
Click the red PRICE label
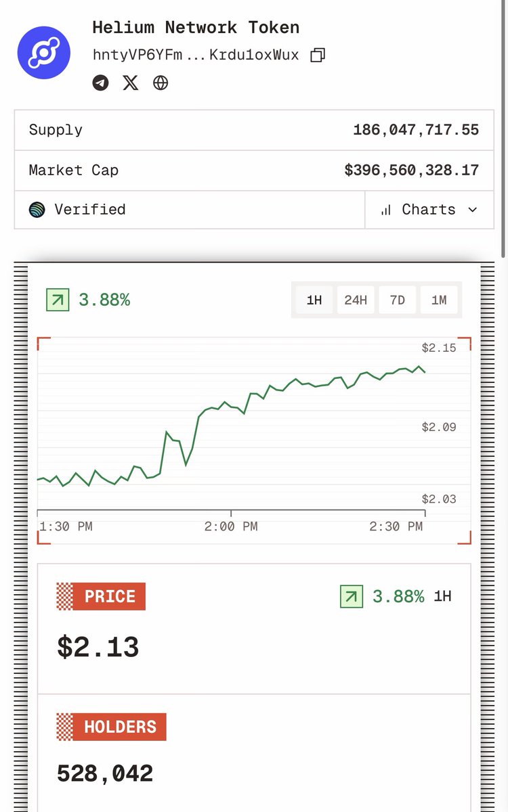[108, 597]
